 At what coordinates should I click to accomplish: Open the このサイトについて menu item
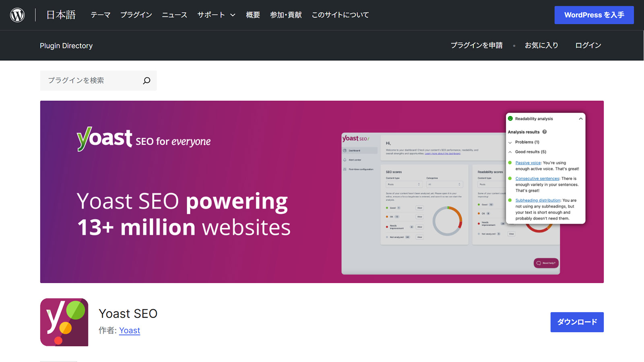click(340, 15)
